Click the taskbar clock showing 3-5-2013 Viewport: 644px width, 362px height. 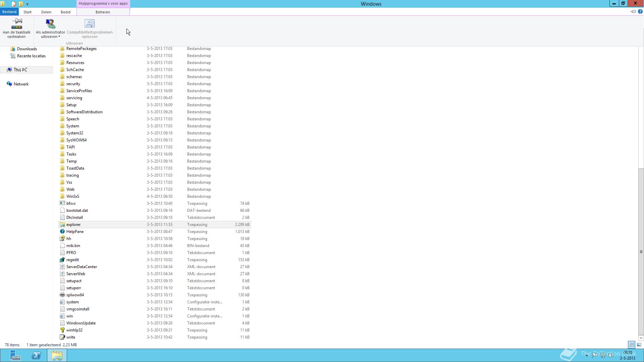[627, 355]
